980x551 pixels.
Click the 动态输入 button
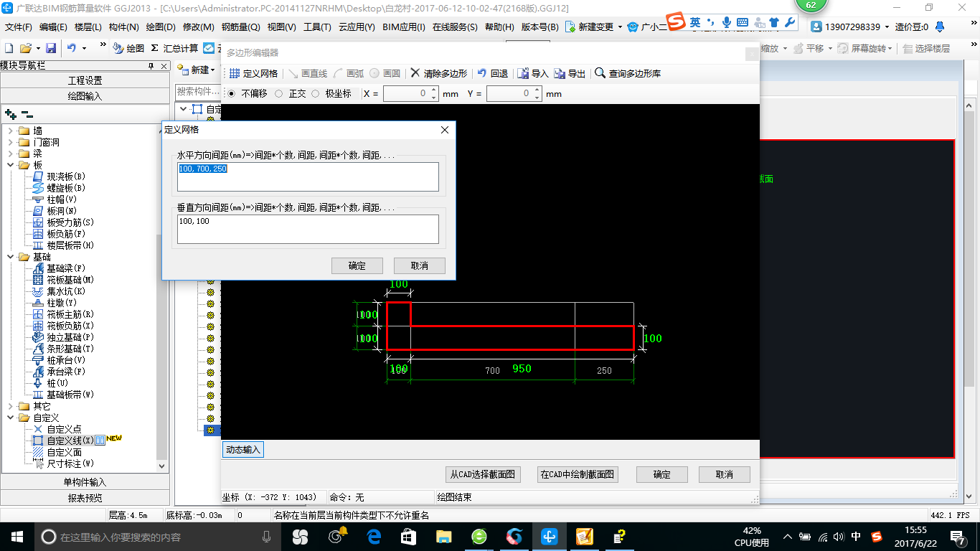pyautogui.click(x=242, y=450)
